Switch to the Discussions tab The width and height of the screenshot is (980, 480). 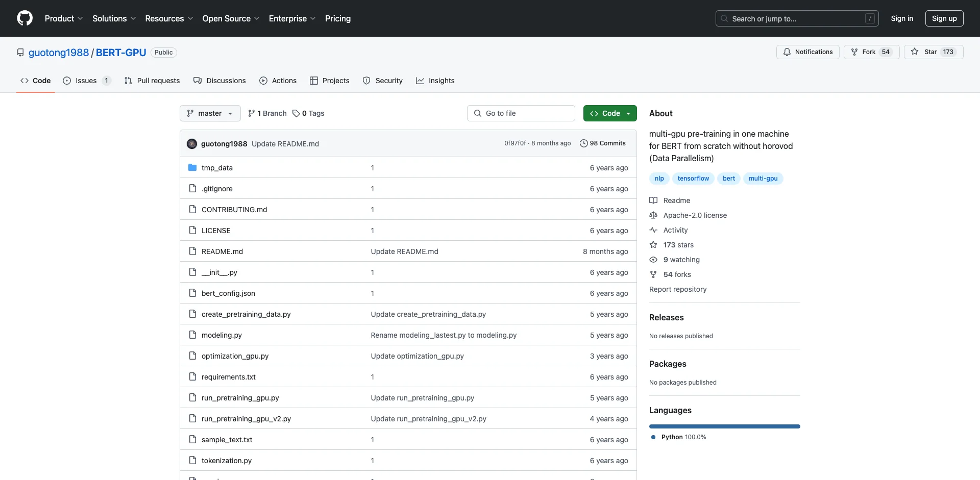(219, 81)
